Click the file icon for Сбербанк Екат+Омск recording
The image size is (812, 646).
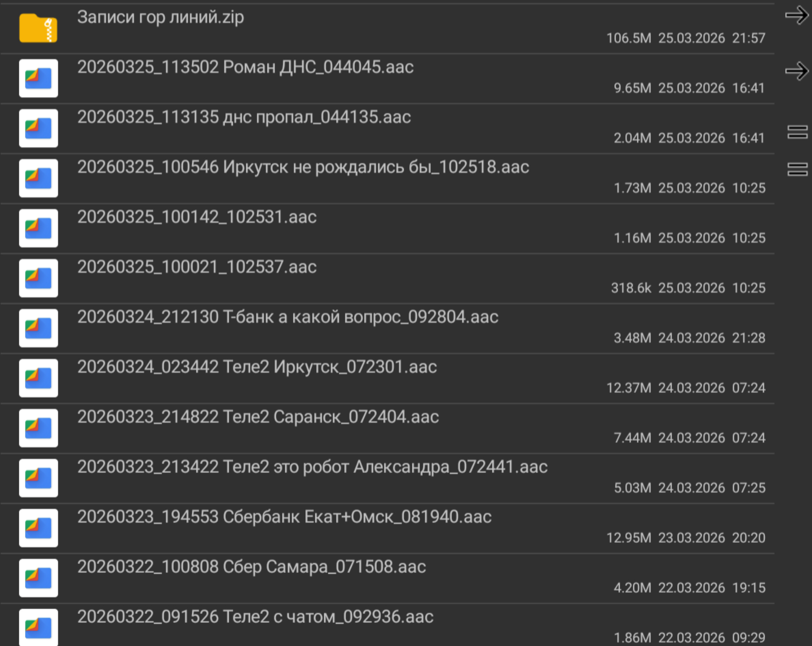coord(38,528)
